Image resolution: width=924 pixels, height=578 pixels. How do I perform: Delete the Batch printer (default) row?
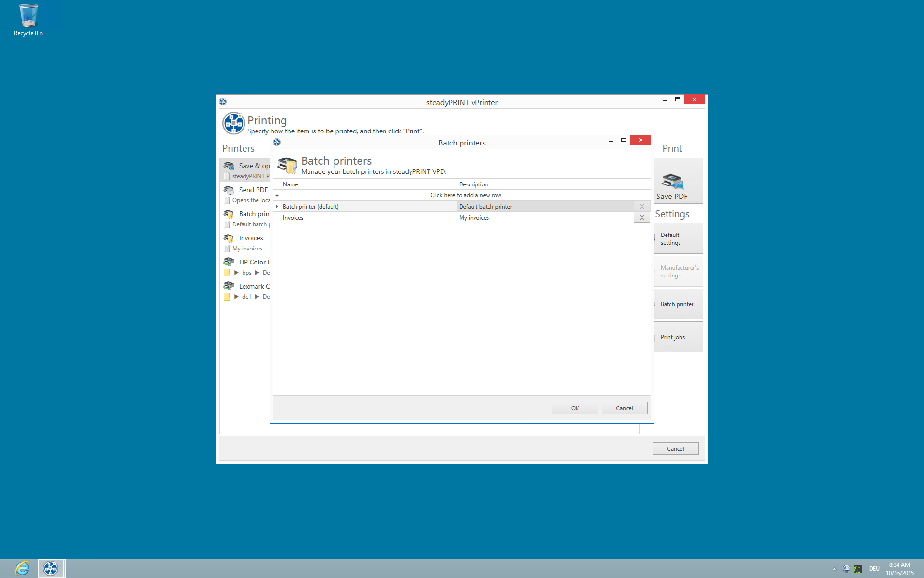pyautogui.click(x=642, y=206)
